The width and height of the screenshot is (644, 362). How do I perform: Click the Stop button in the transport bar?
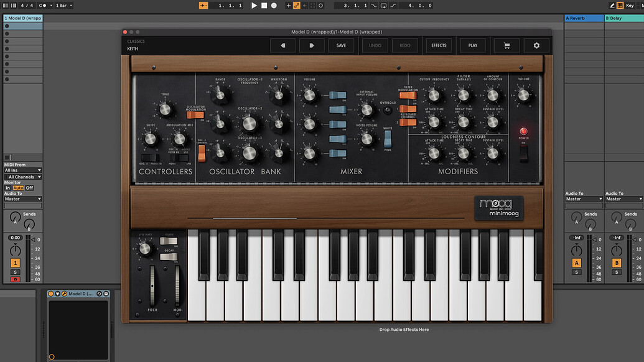pos(264,6)
